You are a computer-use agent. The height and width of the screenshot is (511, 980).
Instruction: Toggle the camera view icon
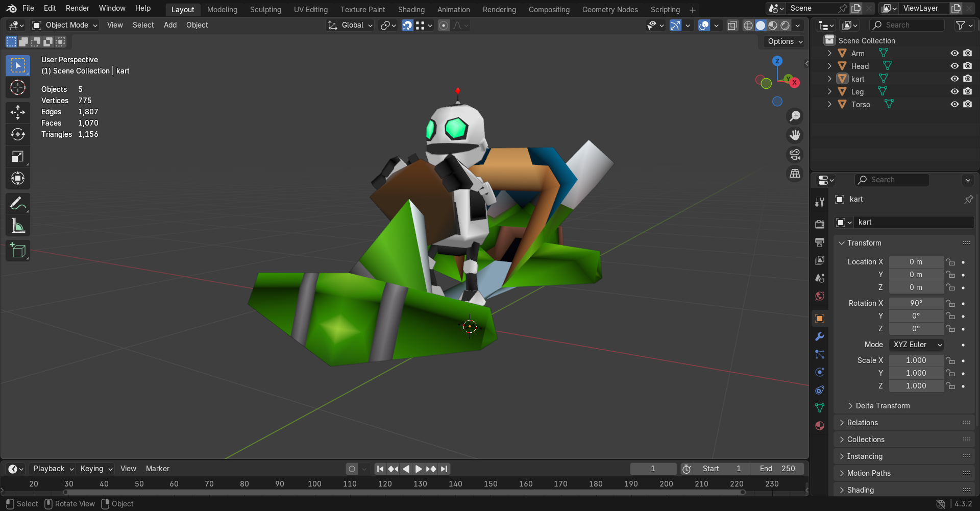795,155
